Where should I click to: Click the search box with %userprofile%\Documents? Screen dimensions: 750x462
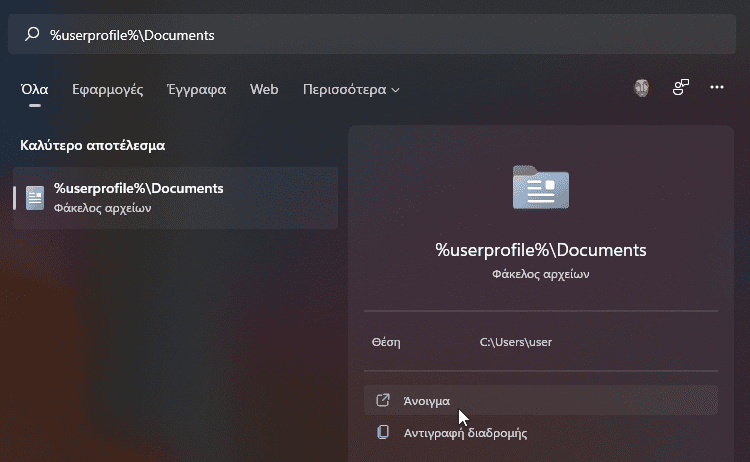372,34
